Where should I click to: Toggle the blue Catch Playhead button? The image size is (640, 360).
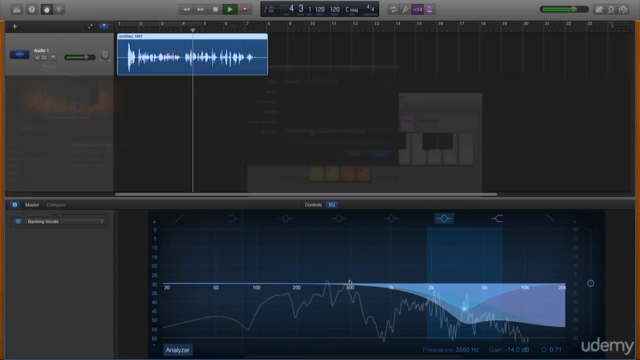(104, 27)
